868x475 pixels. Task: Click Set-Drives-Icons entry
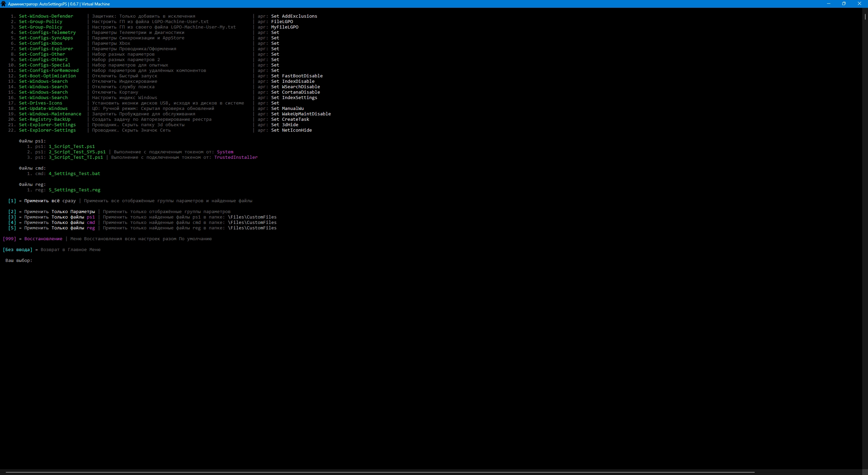41,103
